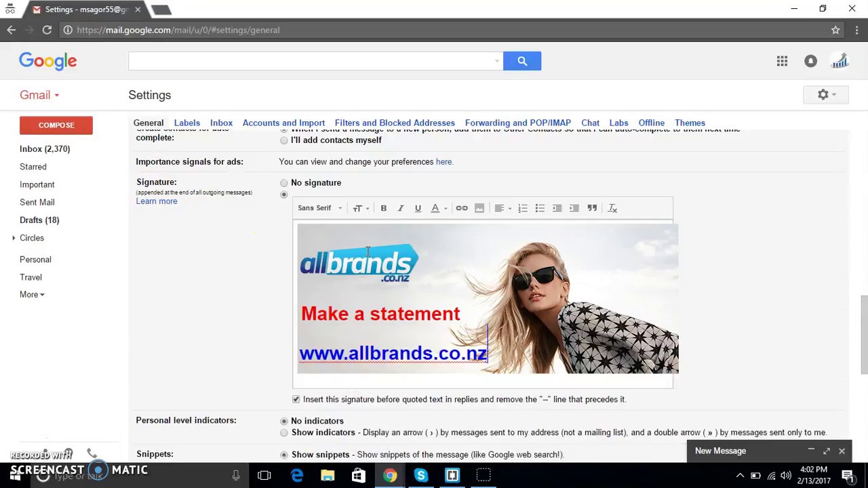Click the page vertical scrollbar
The height and width of the screenshot is (488, 868).
[x=864, y=334]
